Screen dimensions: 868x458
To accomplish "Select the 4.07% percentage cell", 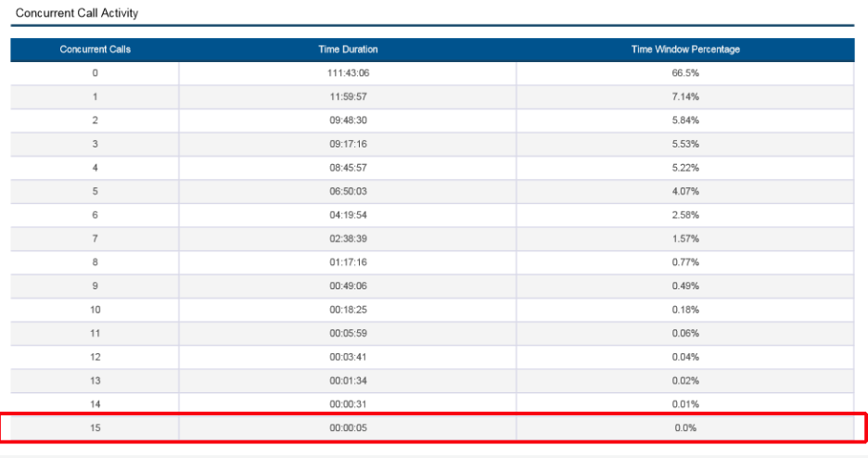I will click(x=685, y=191).
